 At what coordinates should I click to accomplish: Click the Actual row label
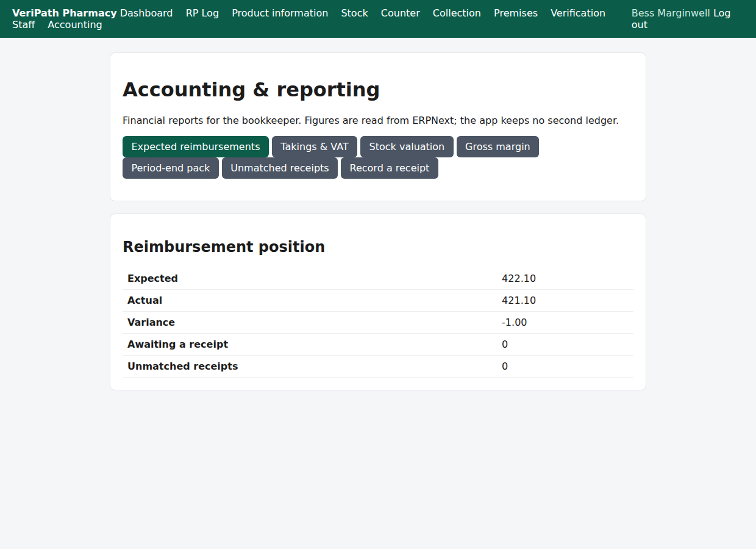click(144, 300)
